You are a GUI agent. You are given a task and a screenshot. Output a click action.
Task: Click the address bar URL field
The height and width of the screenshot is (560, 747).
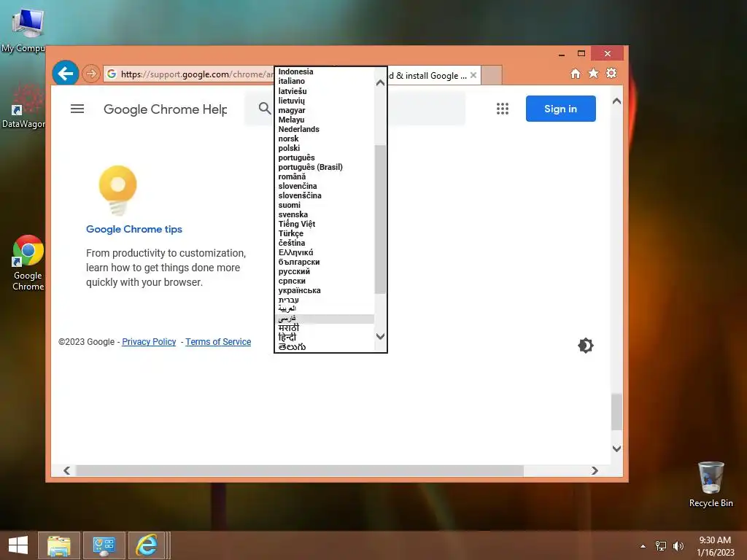coord(188,74)
